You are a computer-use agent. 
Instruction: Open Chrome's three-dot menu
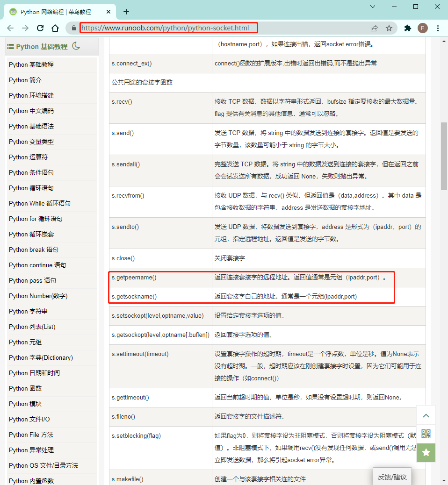pyautogui.click(x=438, y=28)
